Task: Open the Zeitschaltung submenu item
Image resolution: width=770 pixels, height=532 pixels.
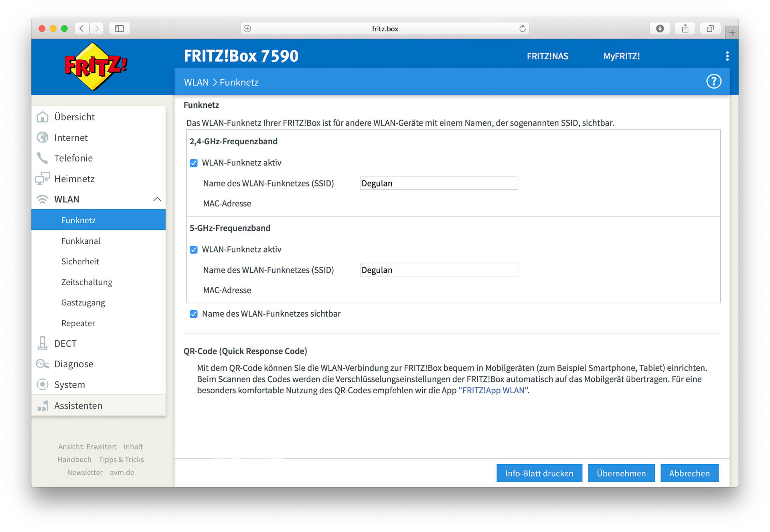Action: [x=87, y=282]
